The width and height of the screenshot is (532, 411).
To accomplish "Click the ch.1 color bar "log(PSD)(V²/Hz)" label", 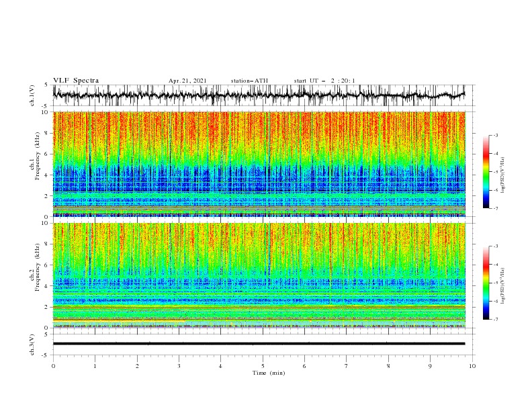I will [502, 175].
